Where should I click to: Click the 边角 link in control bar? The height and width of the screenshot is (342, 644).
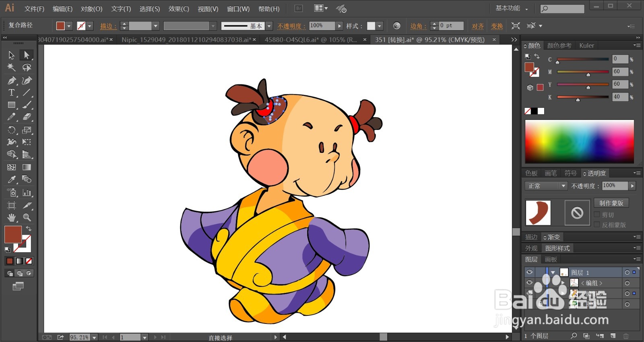(418, 26)
